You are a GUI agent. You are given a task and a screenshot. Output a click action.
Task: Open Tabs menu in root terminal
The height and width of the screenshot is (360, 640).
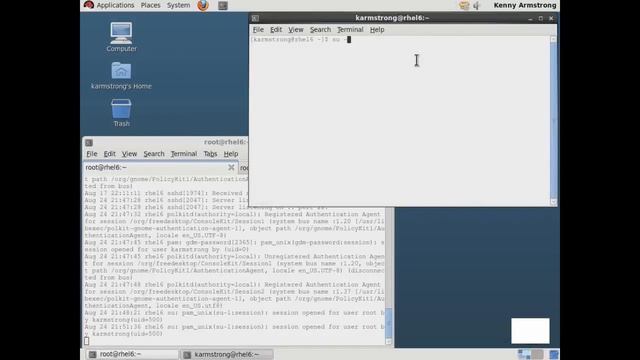tap(210, 153)
